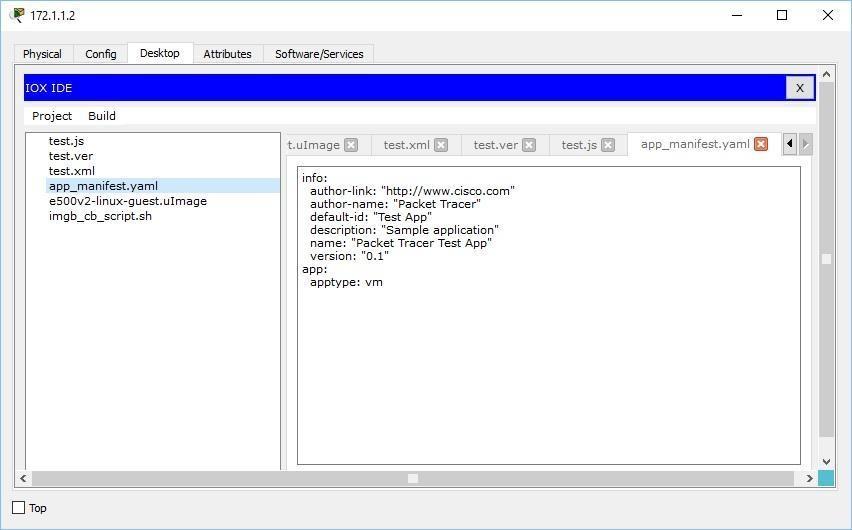This screenshot has height=530, width=852.
Task: Select test.js in the file list
Action: click(x=66, y=141)
